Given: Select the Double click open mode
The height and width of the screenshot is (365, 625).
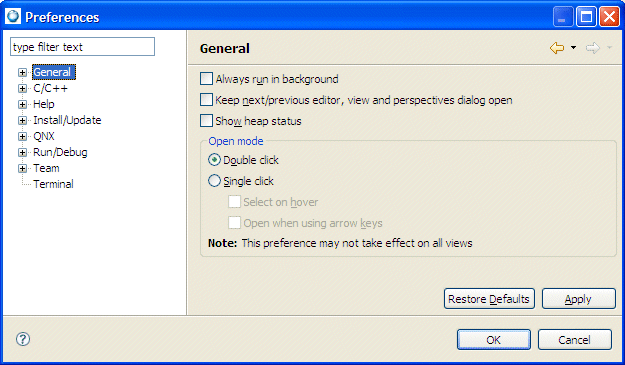Looking at the screenshot, I should point(214,160).
